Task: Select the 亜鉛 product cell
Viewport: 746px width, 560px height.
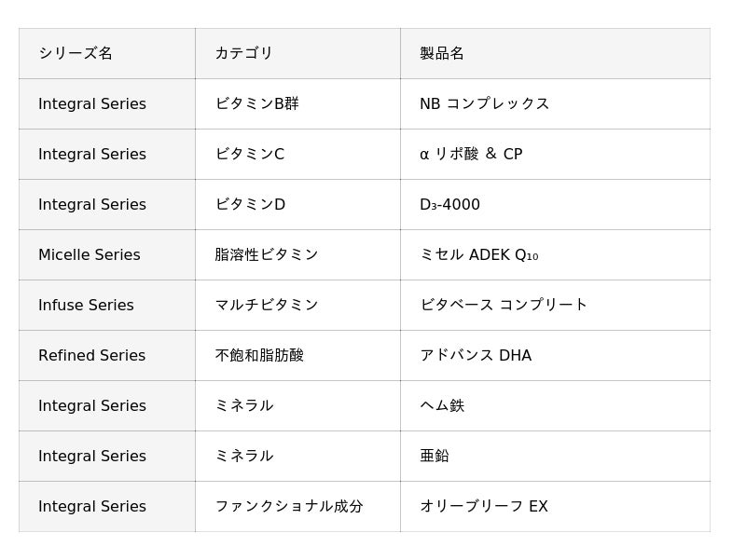Action: tap(555, 456)
